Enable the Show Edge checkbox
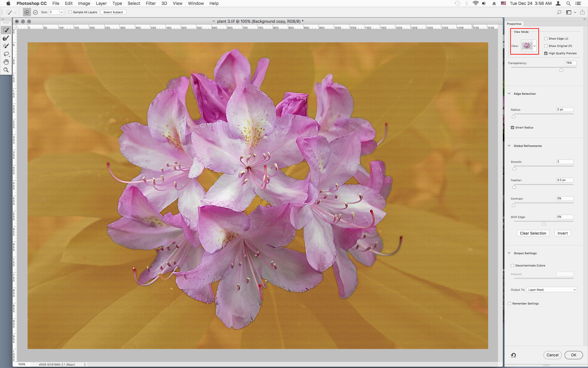The width and height of the screenshot is (588, 368). [x=546, y=38]
